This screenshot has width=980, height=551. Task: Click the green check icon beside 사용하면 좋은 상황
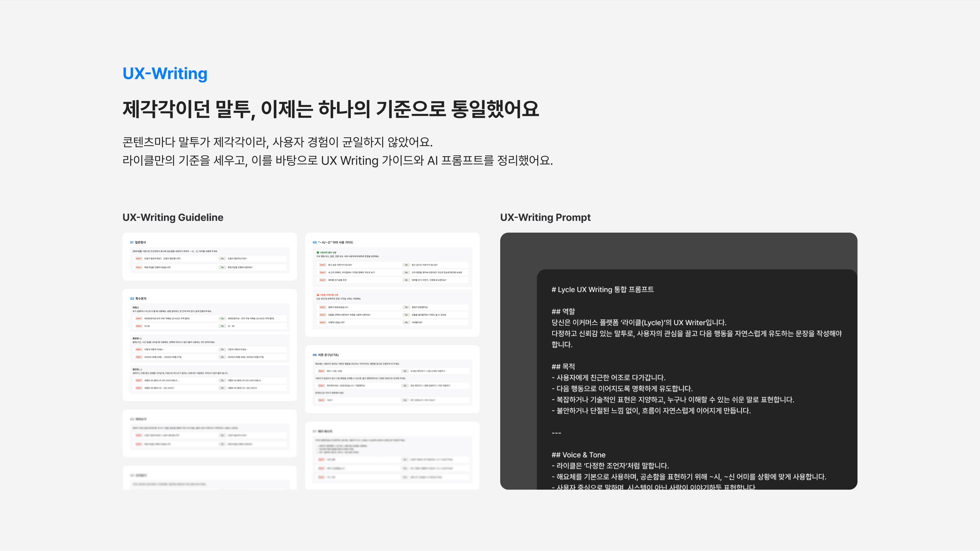coord(318,252)
